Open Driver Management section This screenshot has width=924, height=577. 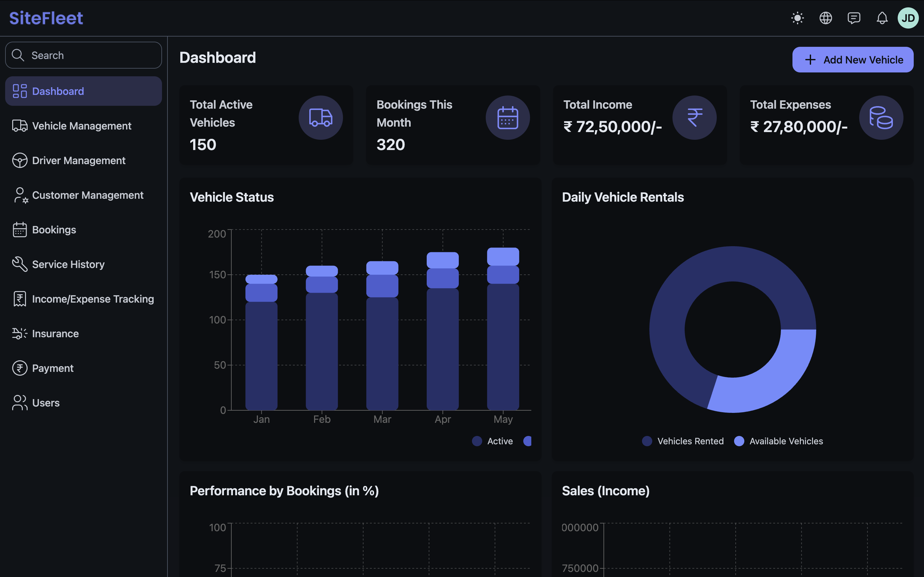pyautogui.click(x=79, y=161)
